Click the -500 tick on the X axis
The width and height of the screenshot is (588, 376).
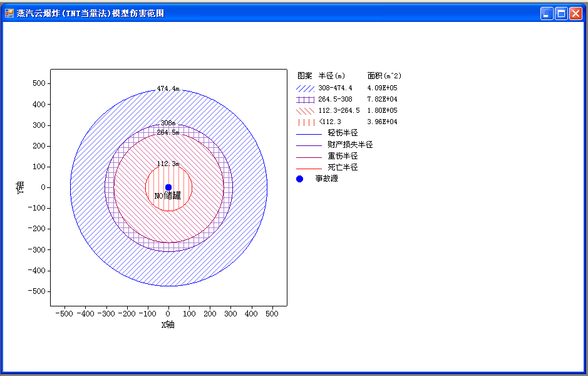point(64,314)
